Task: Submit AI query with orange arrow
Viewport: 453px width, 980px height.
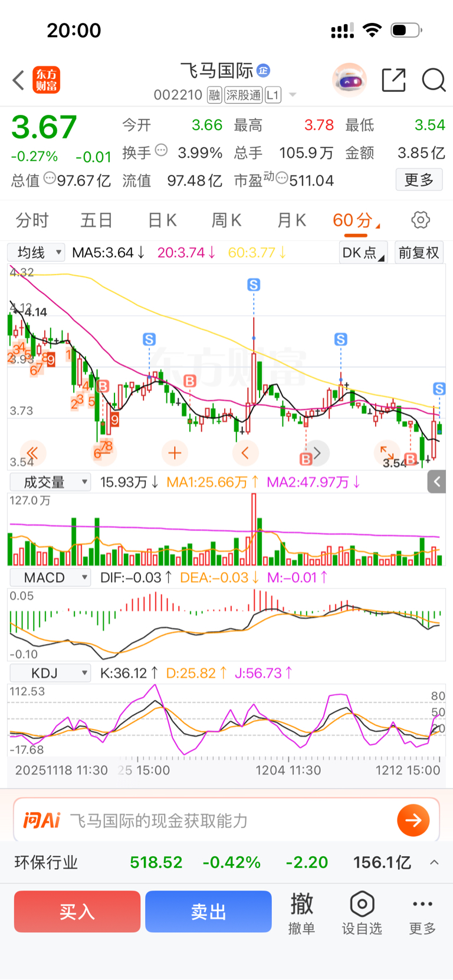Action: 413,820
